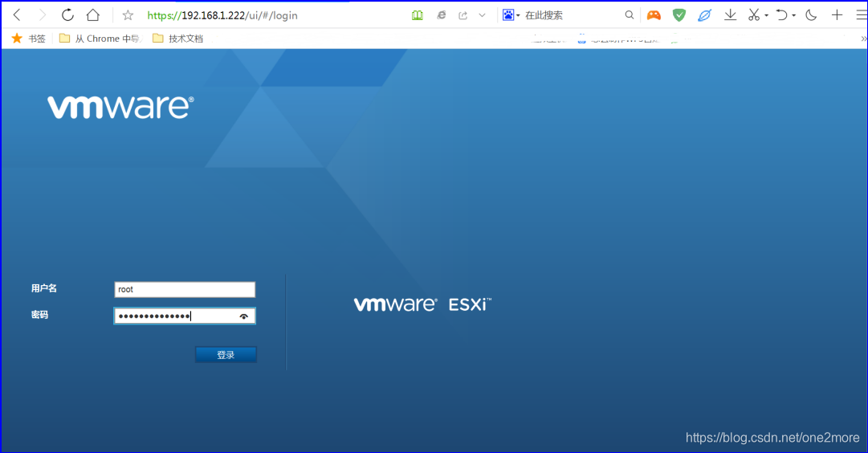Open the Baidu search engine selector
868x453 pixels.
click(x=511, y=15)
